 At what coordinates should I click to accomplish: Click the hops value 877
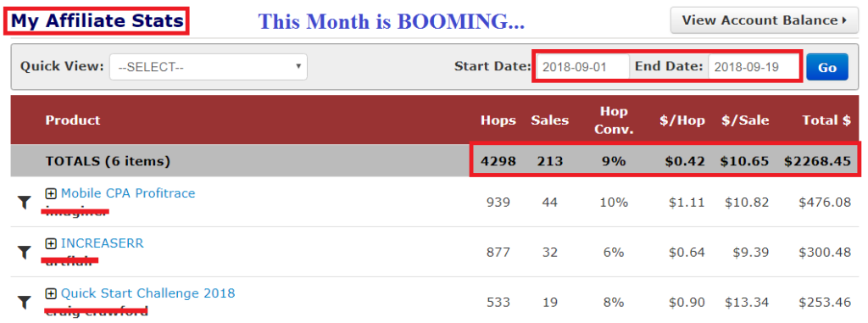click(x=498, y=252)
